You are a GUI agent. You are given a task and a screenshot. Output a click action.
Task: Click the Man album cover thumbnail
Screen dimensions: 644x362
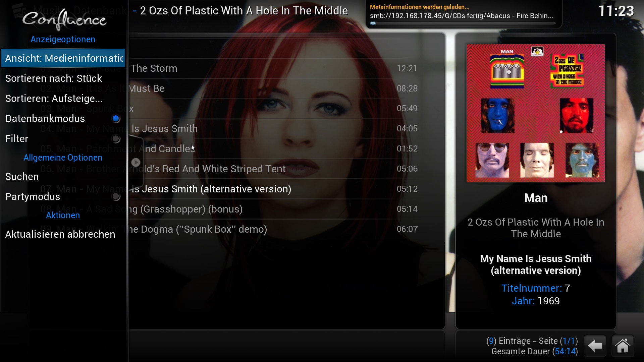coord(536,113)
